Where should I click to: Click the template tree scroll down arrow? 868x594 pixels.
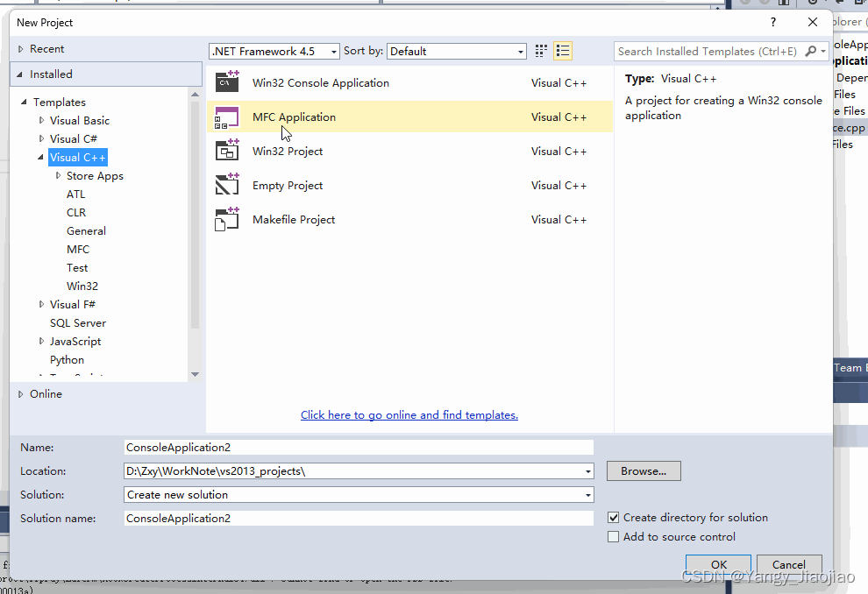[x=195, y=374]
